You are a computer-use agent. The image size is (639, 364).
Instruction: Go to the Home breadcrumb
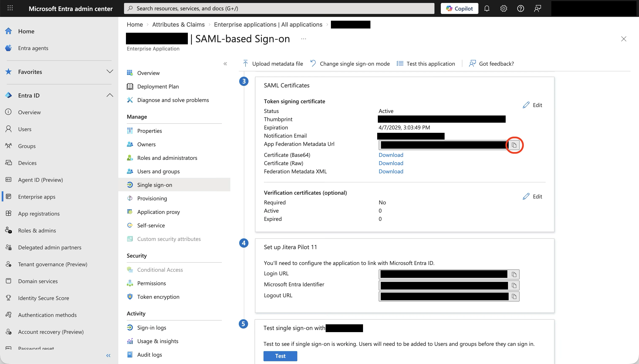coord(135,24)
